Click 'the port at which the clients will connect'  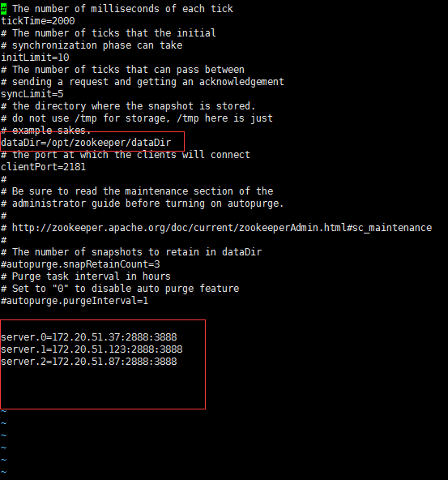pyautogui.click(x=131, y=155)
